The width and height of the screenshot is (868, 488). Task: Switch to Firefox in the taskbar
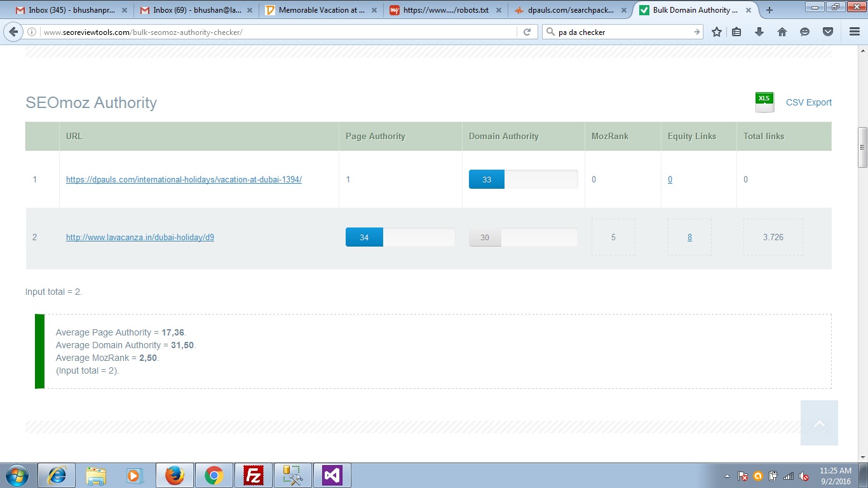174,475
